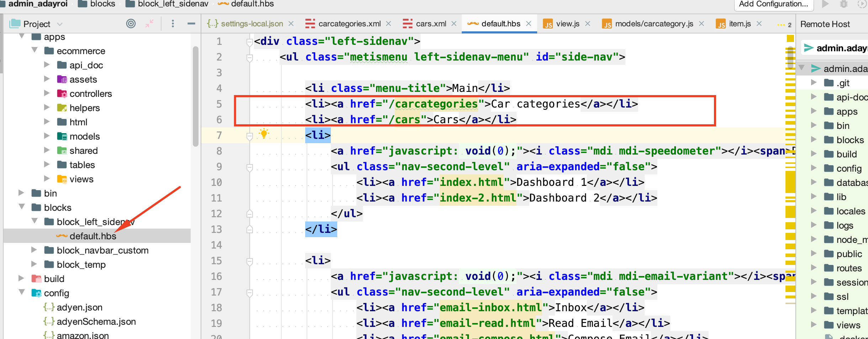Toggle code fold marker on line 2

coord(250,57)
